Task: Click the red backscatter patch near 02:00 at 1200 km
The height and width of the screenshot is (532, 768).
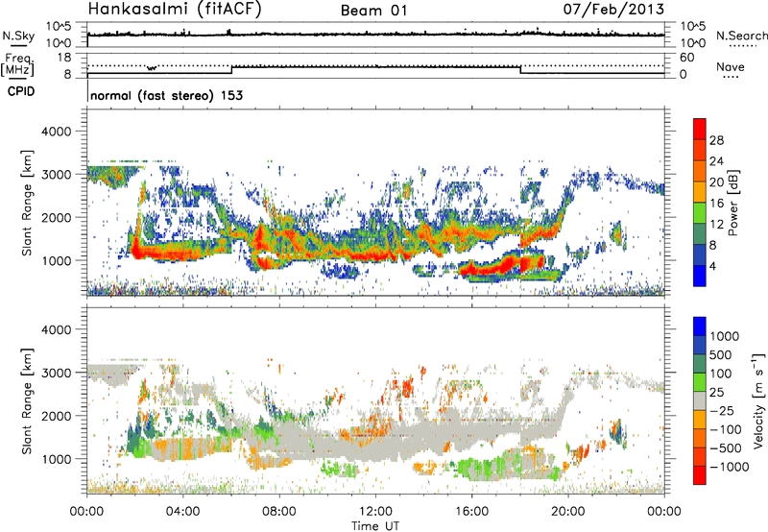Action: click(x=138, y=251)
